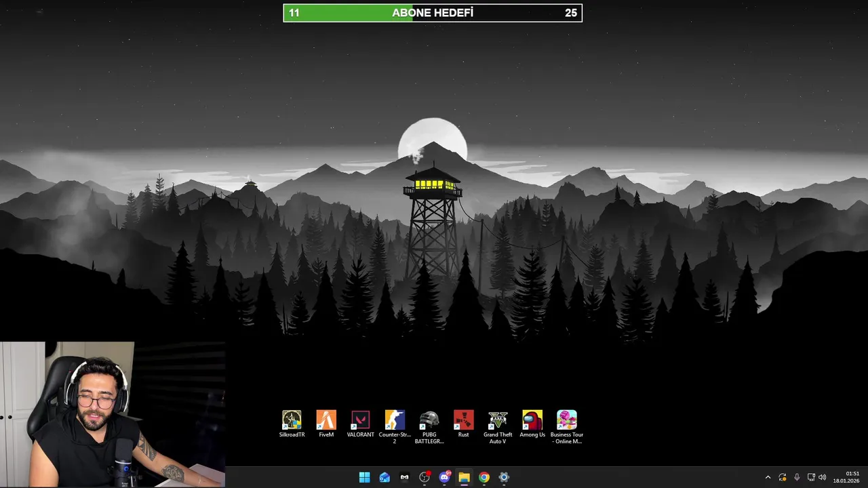Click the ABONE HEDEFİ progress bar

433,13
